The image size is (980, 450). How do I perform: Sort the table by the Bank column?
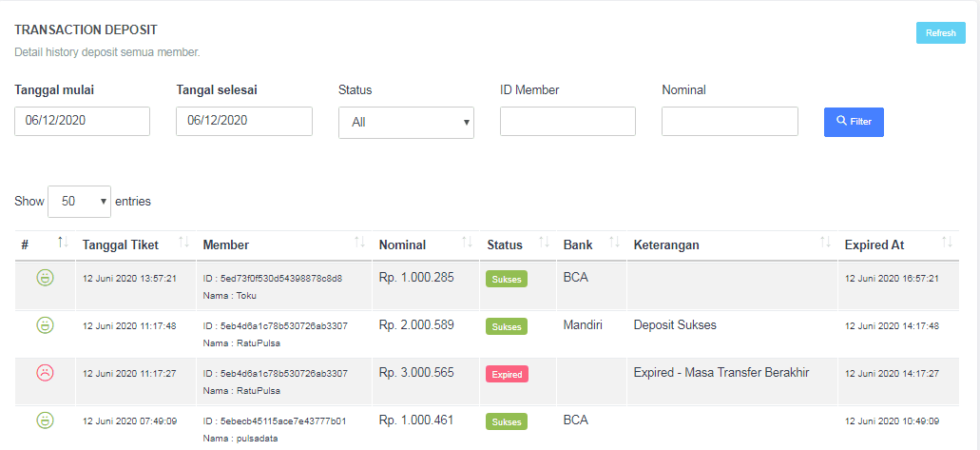pyautogui.click(x=614, y=245)
